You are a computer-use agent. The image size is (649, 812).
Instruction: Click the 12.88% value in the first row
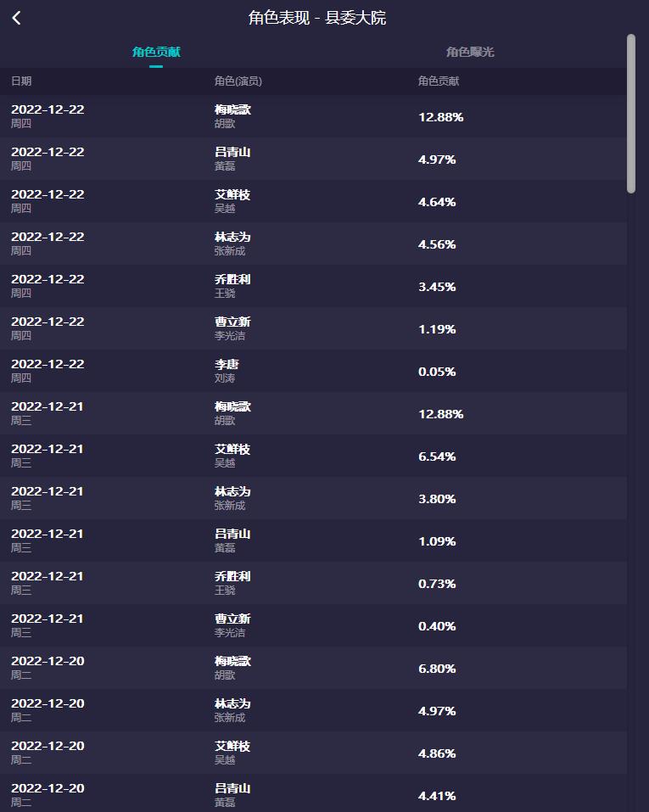point(442,117)
